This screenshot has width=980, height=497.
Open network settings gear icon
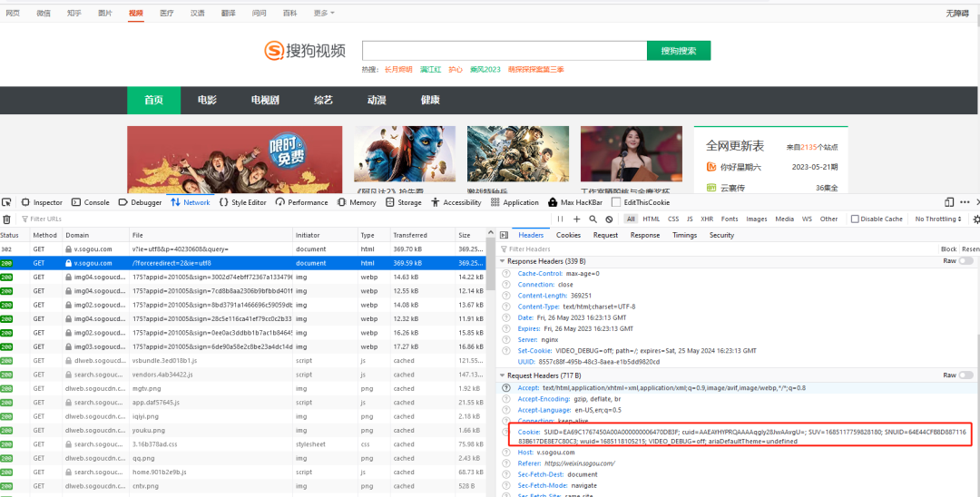[x=976, y=219]
